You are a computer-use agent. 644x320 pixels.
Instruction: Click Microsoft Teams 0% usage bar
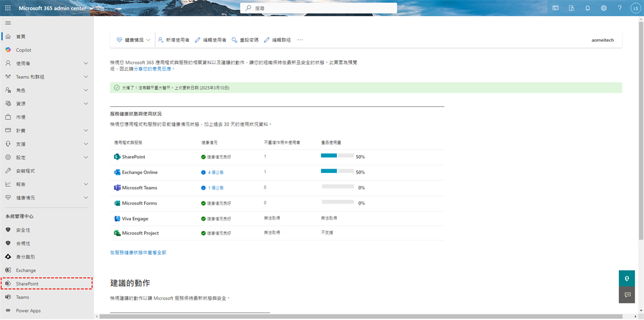pyautogui.click(x=337, y=186)
